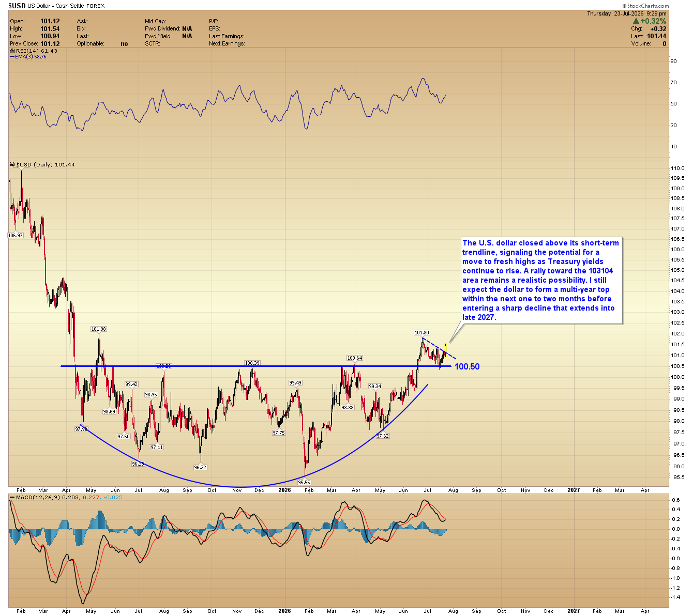Click the Fwd Yield N/A value
The width and height of the screenshot is (693, 616).
tap(187, 36)
